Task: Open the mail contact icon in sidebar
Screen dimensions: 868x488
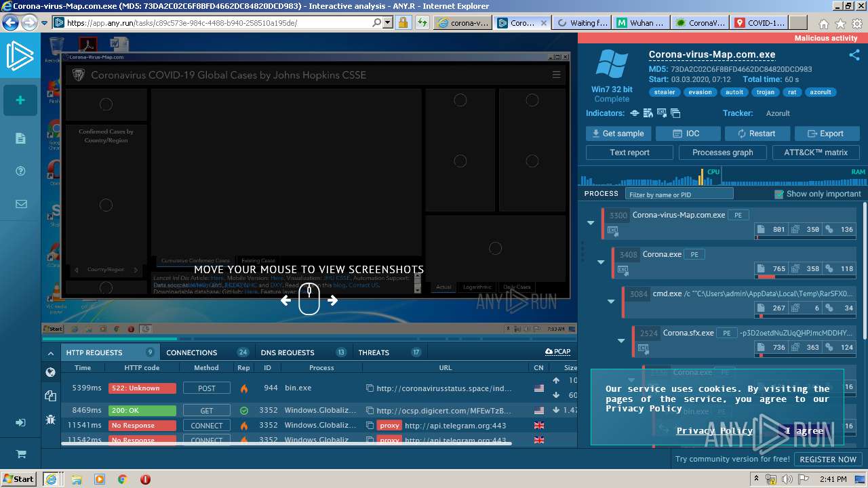Action: [20, 204]
